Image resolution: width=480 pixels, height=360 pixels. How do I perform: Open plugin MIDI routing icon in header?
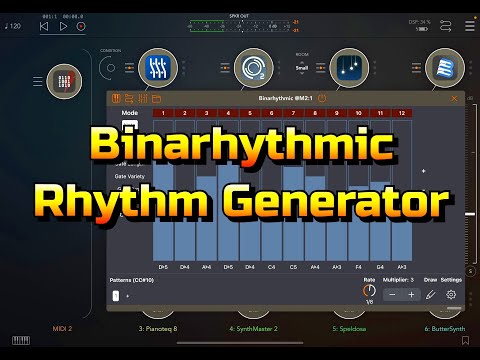click(129, 98)
